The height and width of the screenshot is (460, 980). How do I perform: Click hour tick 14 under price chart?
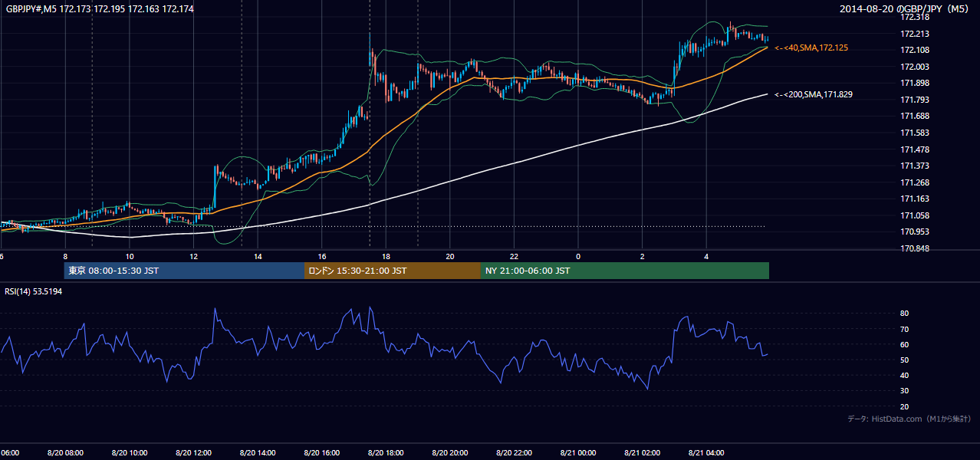tap(258, 256)
